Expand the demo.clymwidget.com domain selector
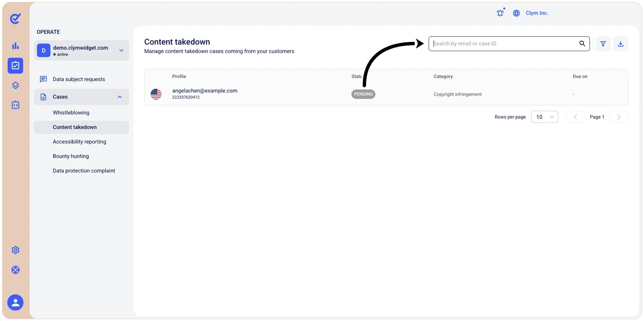 click(x=81, y=50)
